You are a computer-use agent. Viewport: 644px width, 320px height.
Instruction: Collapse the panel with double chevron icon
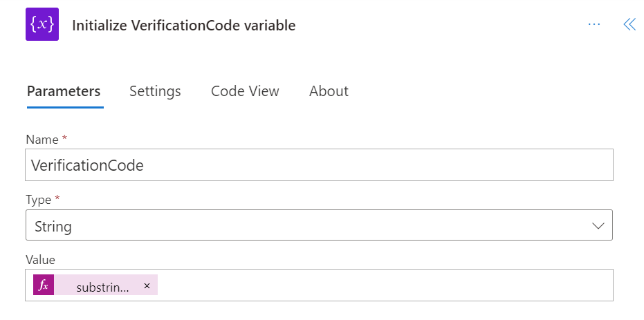pos(629,25)
